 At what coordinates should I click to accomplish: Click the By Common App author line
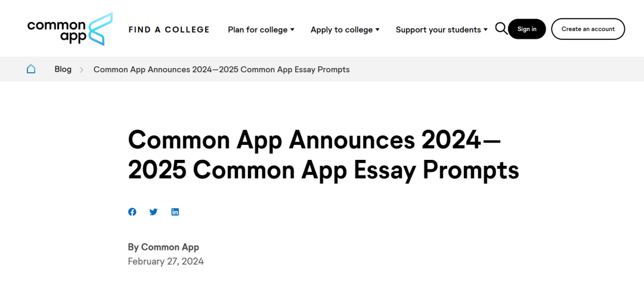coord(163,247)
